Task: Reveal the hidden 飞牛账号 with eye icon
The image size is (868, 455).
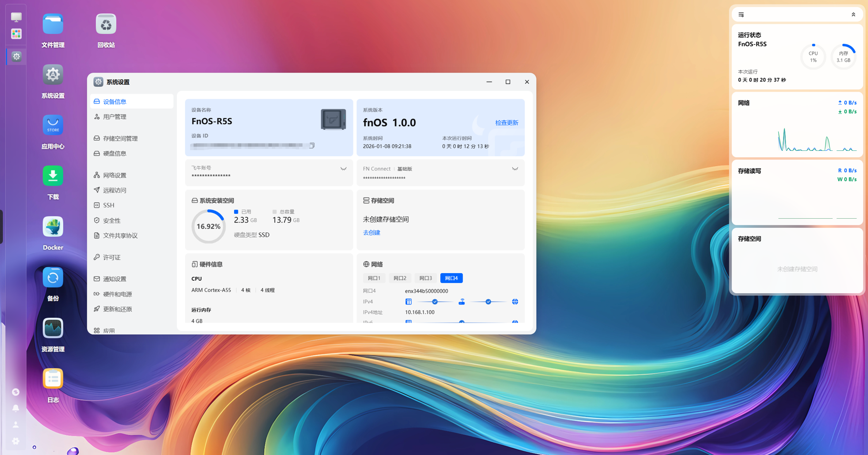Action: [343, 169]
